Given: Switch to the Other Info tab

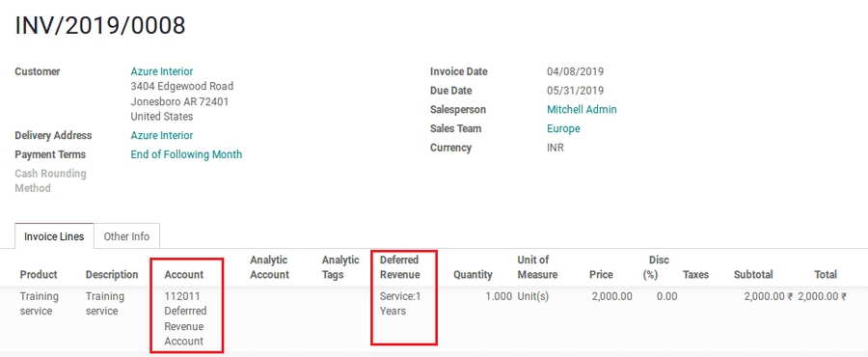Looking at the screenshot, I should point(126,236).
